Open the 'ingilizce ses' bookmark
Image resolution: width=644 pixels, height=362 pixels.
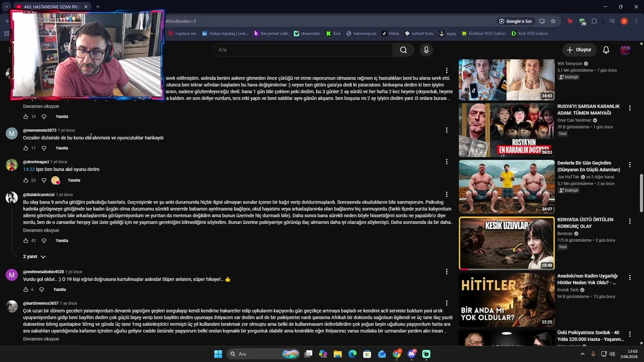182,34
